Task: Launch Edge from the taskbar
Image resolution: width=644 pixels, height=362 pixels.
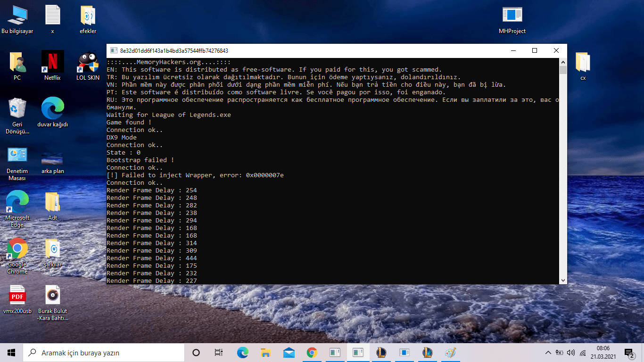Action: 242,353
